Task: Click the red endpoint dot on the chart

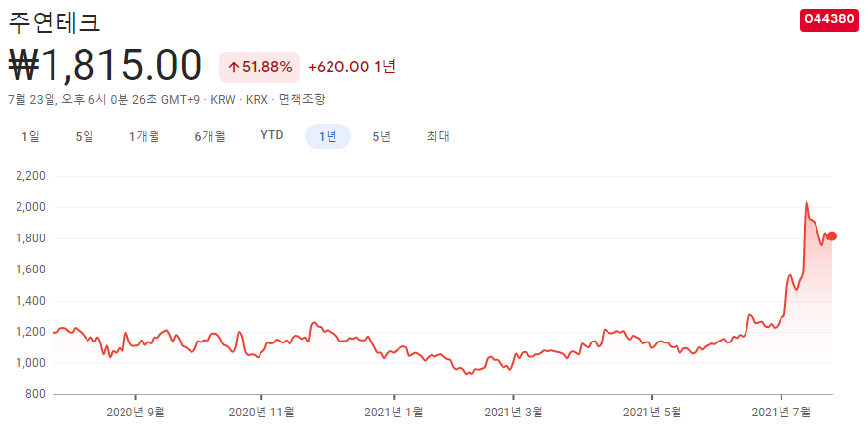Action: [831, 235]
